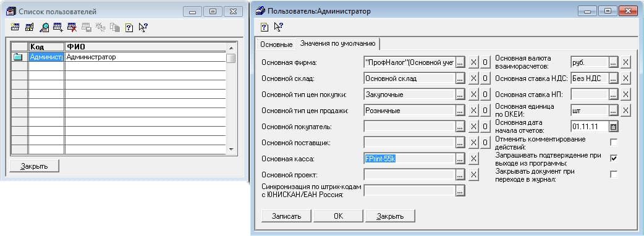Click the table-with-plus add group icon
Viewport: 644px width, 236px height.
click(x=58, y=28)
